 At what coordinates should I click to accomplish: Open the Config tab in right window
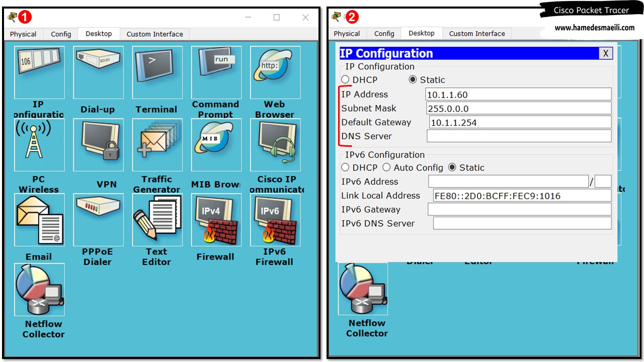[x=384, y=34]
